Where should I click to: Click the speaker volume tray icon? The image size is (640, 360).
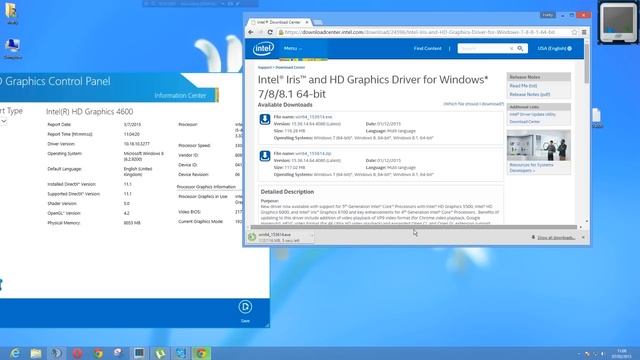tap(602, 354)
